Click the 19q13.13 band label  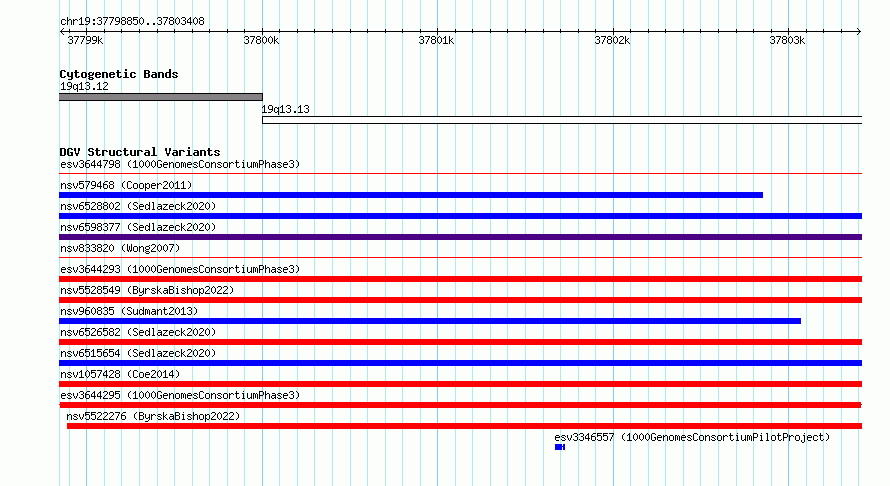[286, 109]
